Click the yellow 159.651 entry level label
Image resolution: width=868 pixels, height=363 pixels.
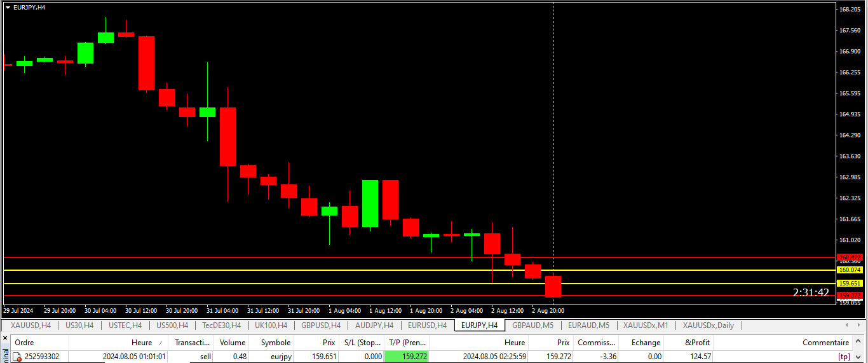849,284
